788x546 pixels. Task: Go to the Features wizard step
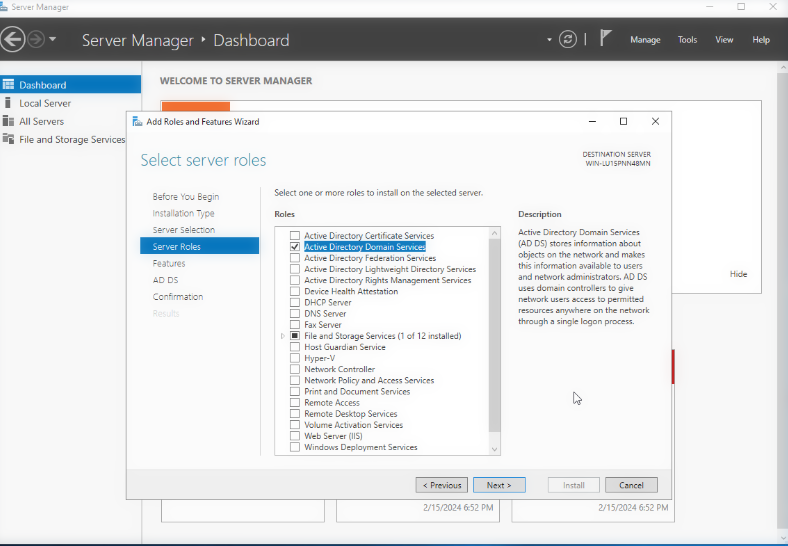[169, 263]
